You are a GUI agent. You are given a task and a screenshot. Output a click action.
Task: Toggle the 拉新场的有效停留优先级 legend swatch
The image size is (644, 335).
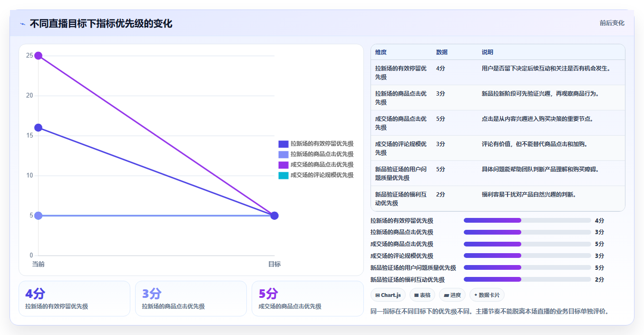pos(283,144)
